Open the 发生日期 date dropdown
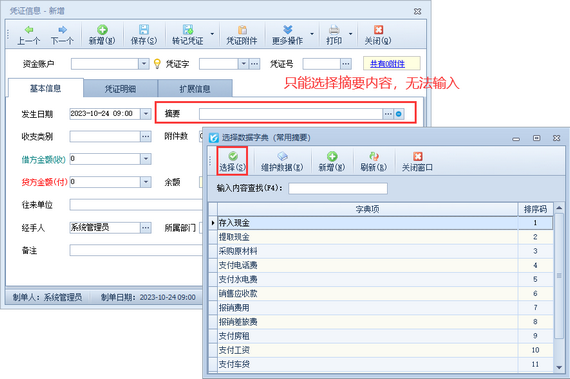570x379 pixels. [146, 114]
